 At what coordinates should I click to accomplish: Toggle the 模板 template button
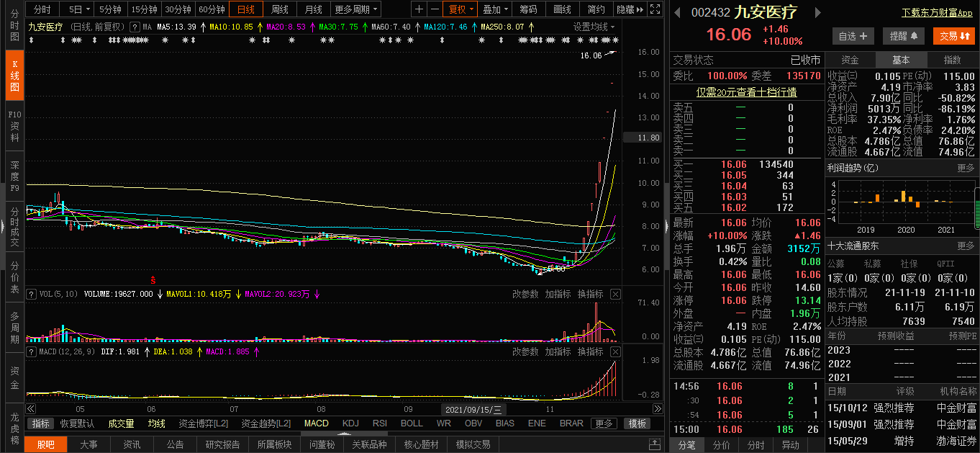[x=637, y=423]
